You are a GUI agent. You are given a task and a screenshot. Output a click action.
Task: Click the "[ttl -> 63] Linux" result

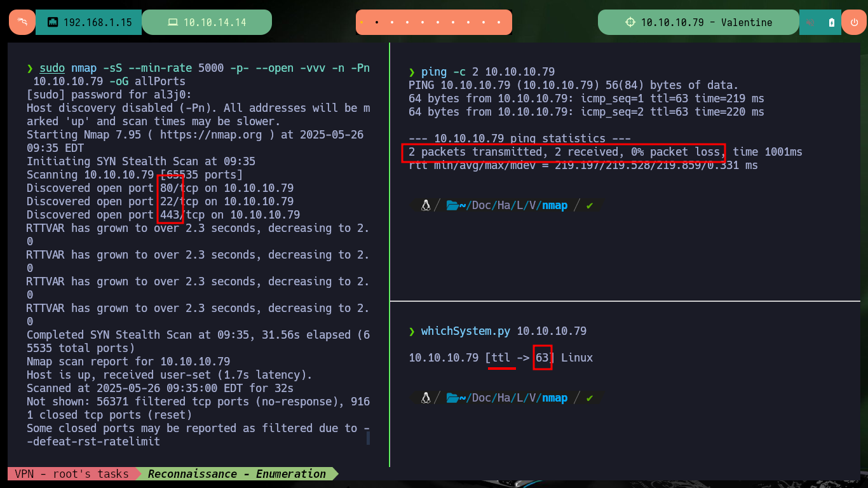point(539,358)
